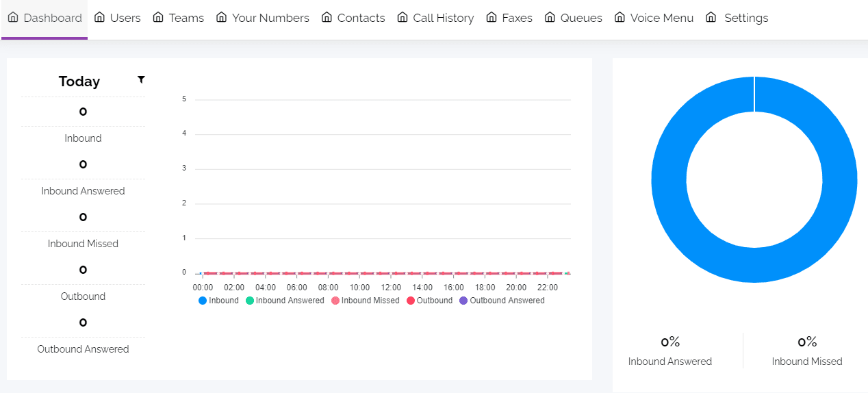Click the Today heading
Viewport: 868px width, 393px height.
click(x=79, y=81)
